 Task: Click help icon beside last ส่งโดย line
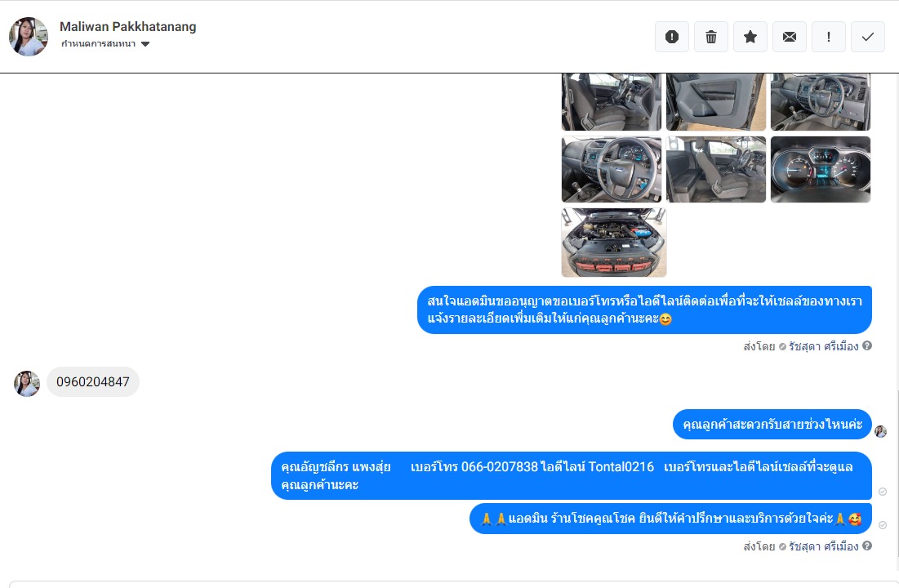(867, 546)
